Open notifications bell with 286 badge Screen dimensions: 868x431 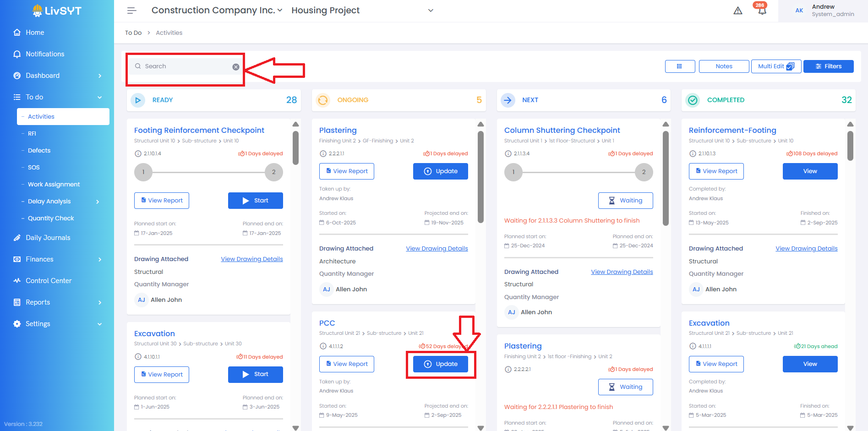click(x=762, y=11)
